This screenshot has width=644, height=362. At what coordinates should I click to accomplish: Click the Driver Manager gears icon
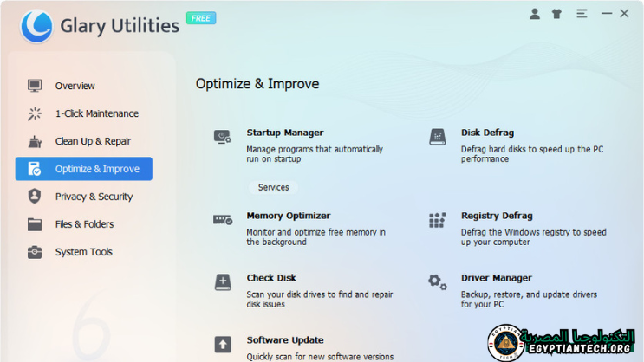tap(438, 281)
